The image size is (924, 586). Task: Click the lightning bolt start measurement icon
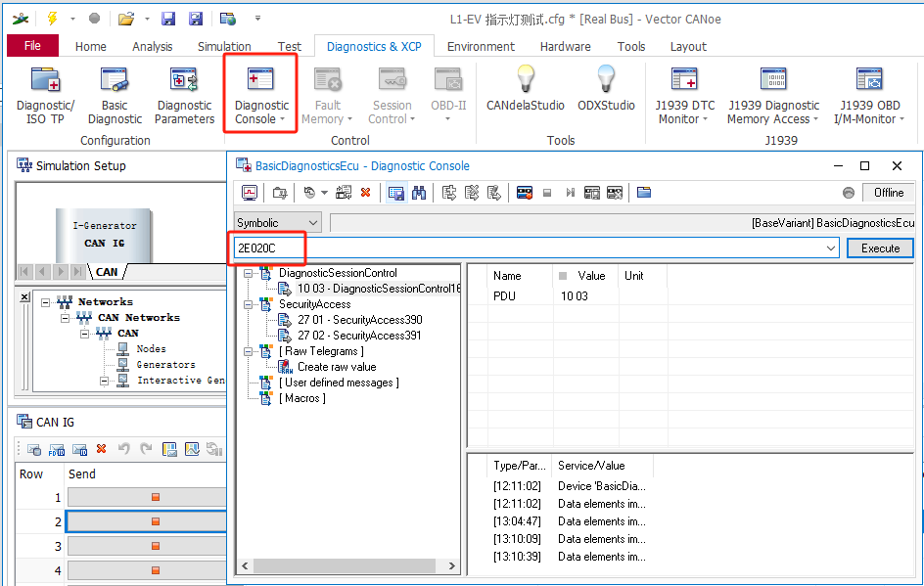pos(53,19)
